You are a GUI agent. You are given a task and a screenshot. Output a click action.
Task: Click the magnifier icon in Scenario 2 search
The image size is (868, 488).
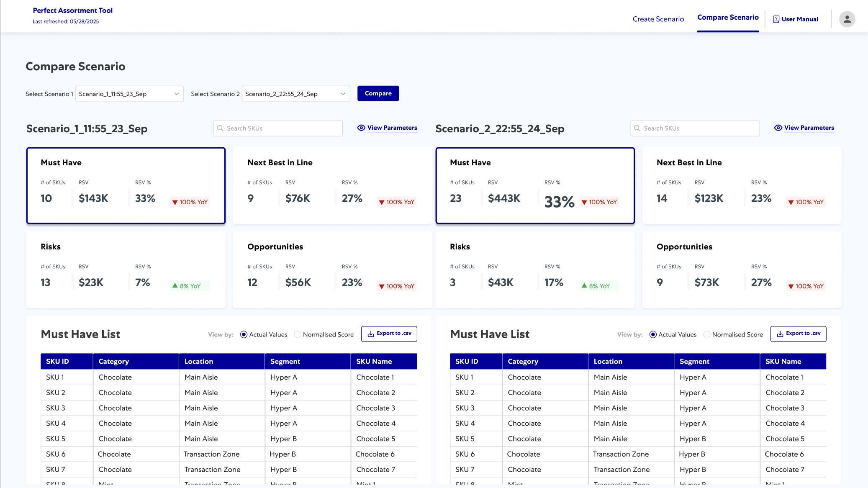coord(637,128)
